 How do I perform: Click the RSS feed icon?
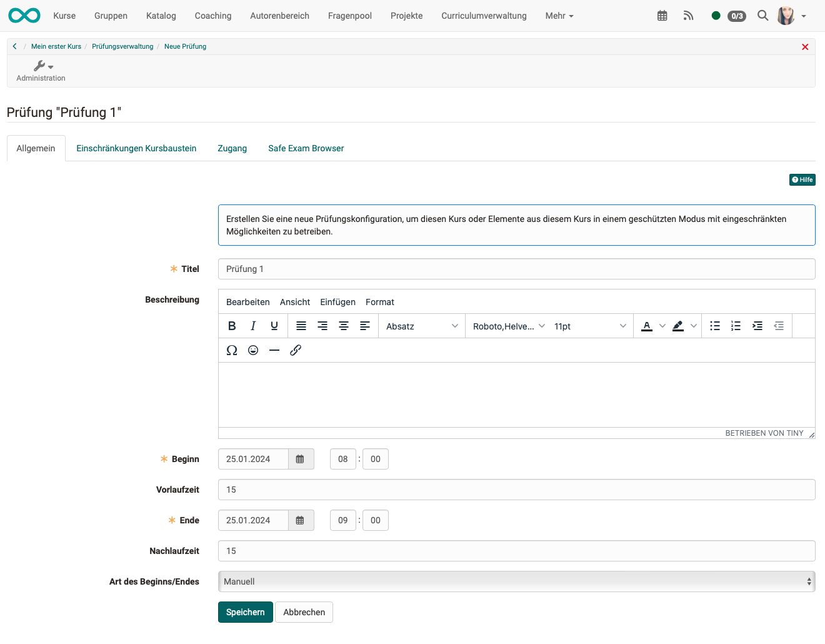pyautogui.click(x=688, y=15)
